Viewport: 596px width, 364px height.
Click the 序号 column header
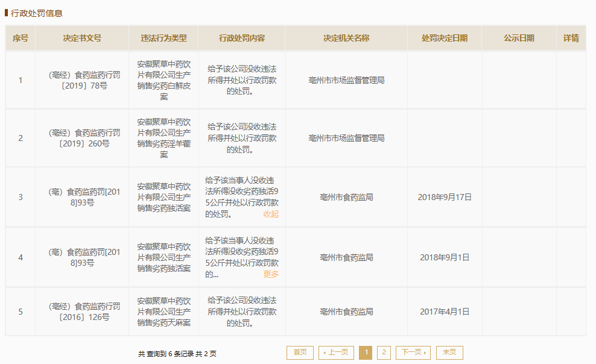(x=21, y=38)
